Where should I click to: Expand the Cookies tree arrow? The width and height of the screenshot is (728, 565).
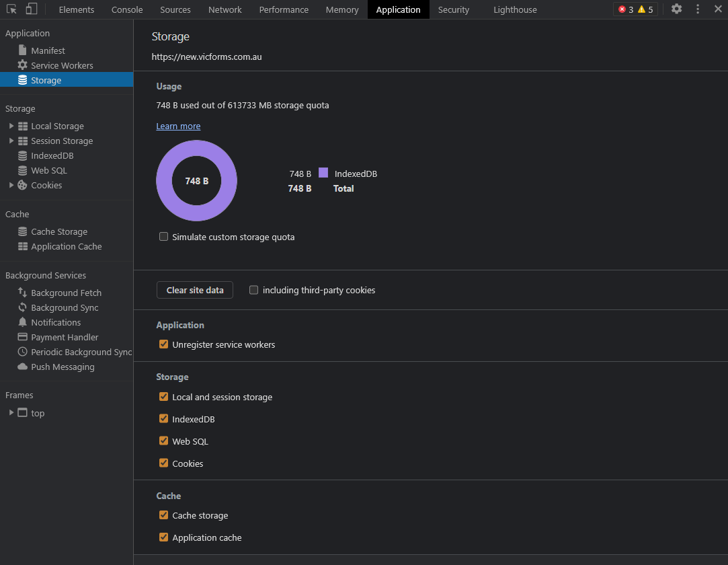[x=11, y=185]
